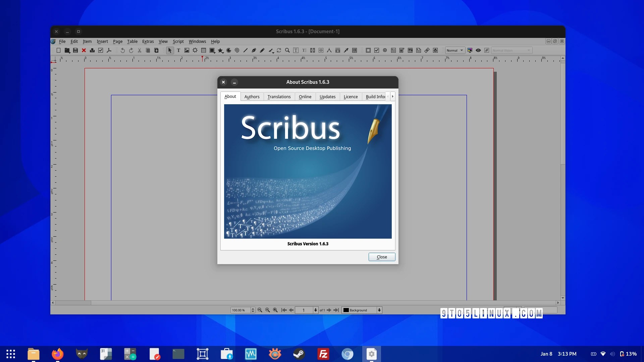Select the Insert Table tool
This screenshot has height=362, width=644.
[x=204, y=50]
